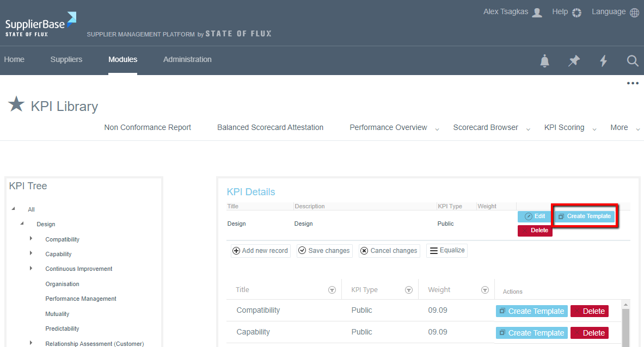
Task: Switch to the Suppliers tab
Action: pos(66,60)
